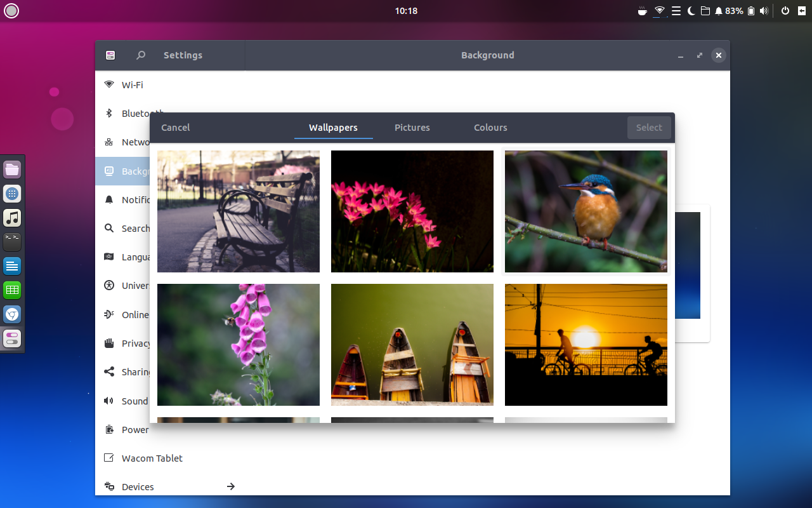Image resolution: width=812 pixels, height=508 pixels.
Task: Expand the Devices section arrow in sidebar
Action: [231, 486]
